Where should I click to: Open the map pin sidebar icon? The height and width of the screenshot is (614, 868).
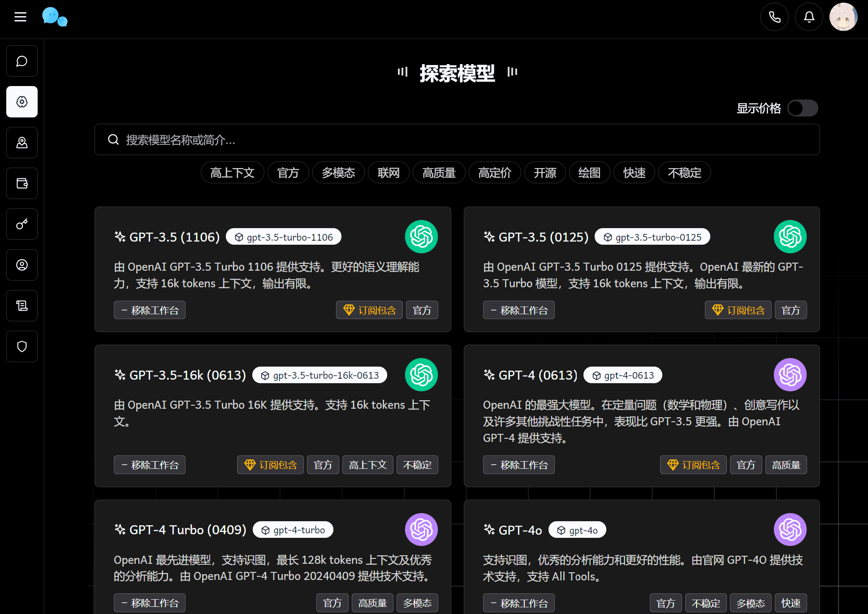pyautogui.click(x=22, y=143)
